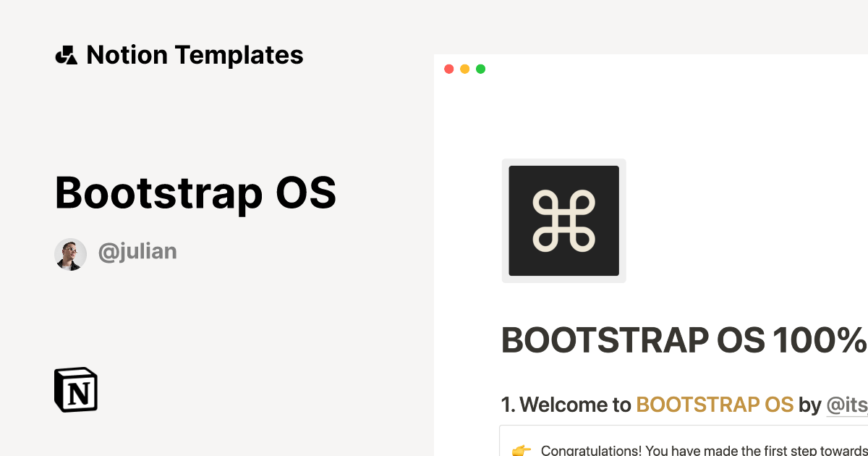Click "1. Welcome to" section heading text
The height and width of the screenshot is (456, 868).
point(566,405)
